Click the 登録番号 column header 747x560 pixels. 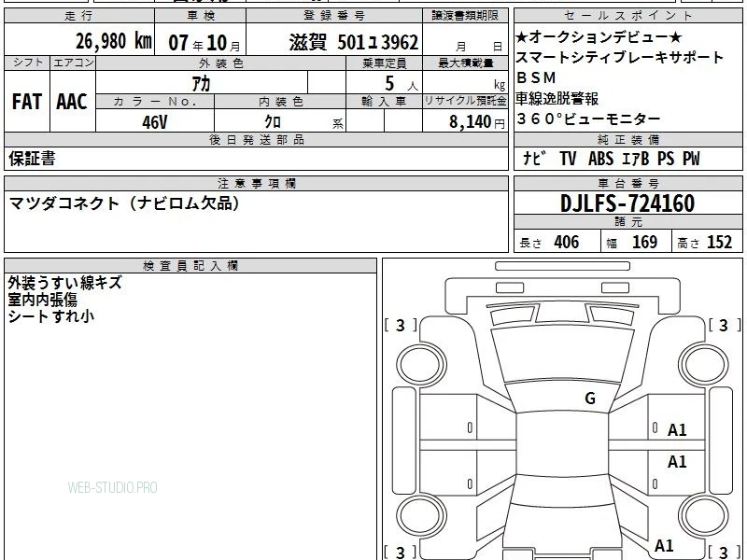[334, 16]
